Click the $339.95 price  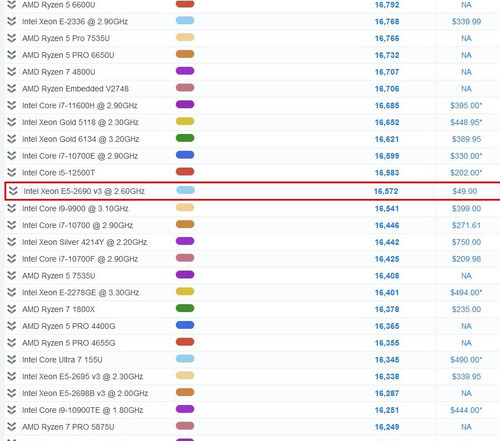(x=466, y=376)
